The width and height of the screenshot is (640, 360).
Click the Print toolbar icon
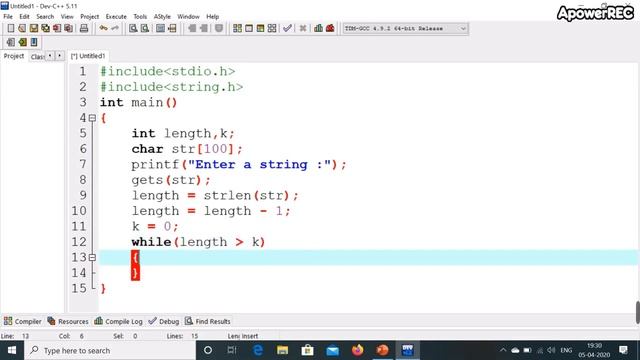click(84, 28)
